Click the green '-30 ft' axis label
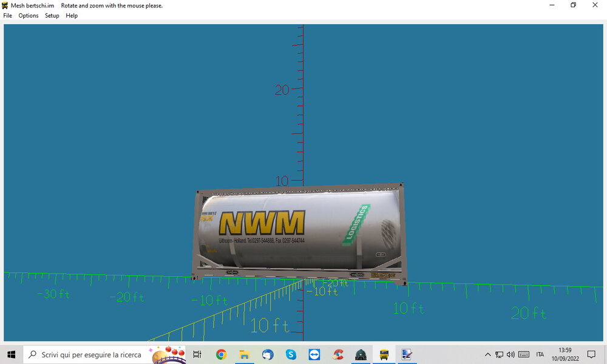Image resolution: width=607 pixels, height=364 pixels. (x=54, y=294)
